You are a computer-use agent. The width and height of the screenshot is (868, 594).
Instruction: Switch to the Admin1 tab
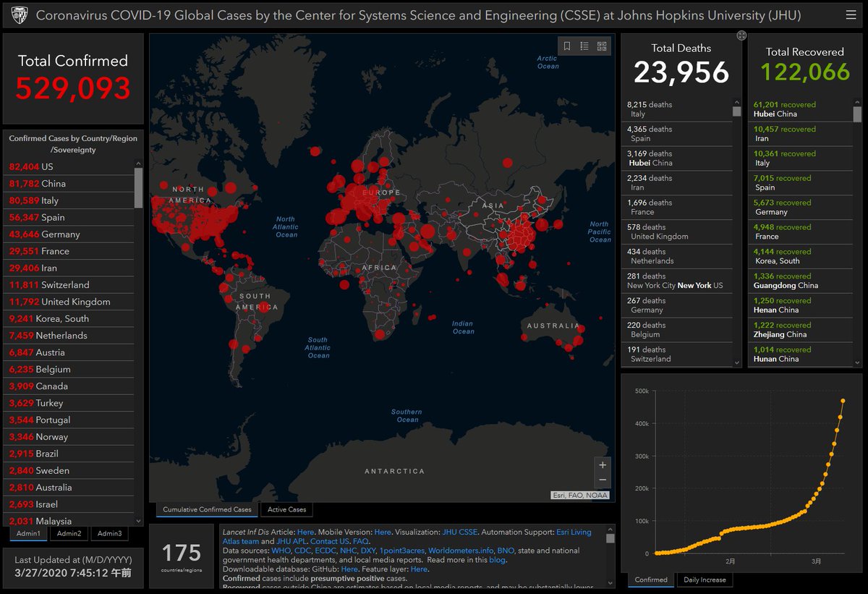29,533
